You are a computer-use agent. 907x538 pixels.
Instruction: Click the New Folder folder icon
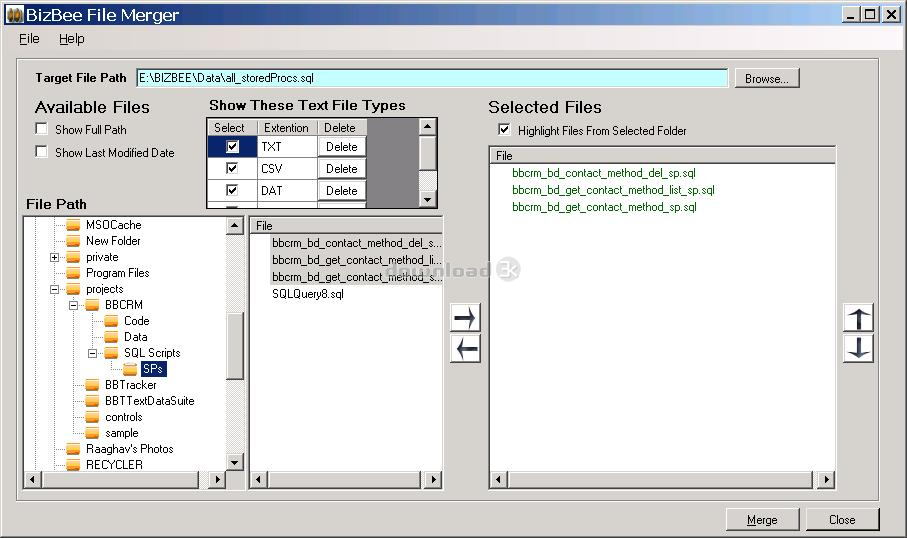tap(73, 241)
